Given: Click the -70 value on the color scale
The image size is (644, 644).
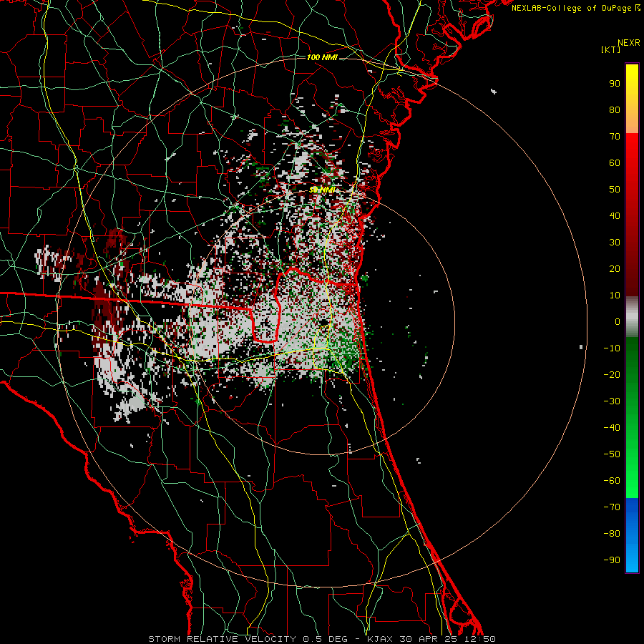Looking at the screenshot, I should tap(612, 507).
